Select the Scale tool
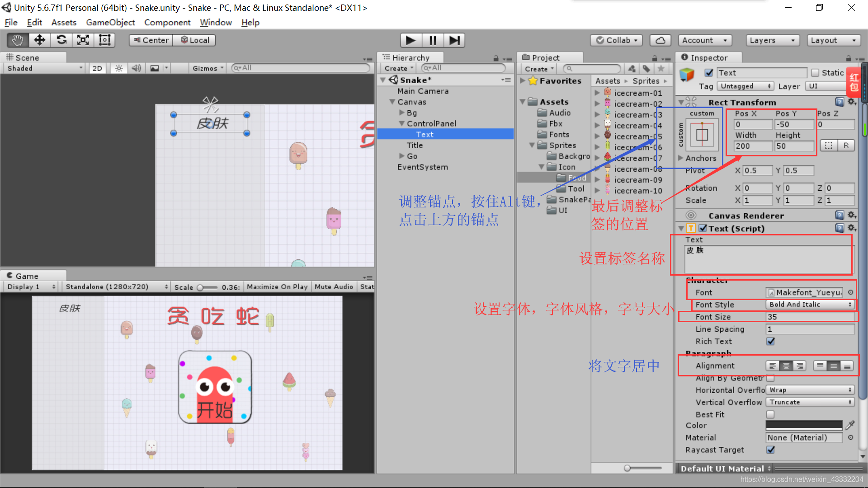Screen dimensions: 868x488 pos(83,40)
